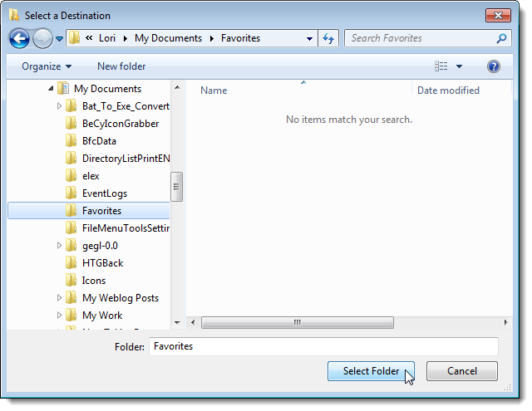The width and height of the screenshot is (532, 411).
Task: Select My Documents in the address path
Action: [168, 38]
